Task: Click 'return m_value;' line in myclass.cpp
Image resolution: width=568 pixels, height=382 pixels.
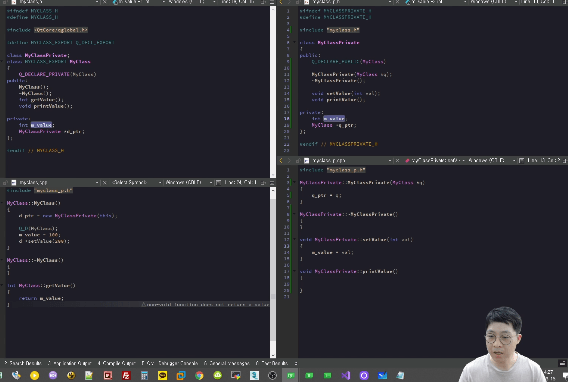Action: click(x=41, y=298)
